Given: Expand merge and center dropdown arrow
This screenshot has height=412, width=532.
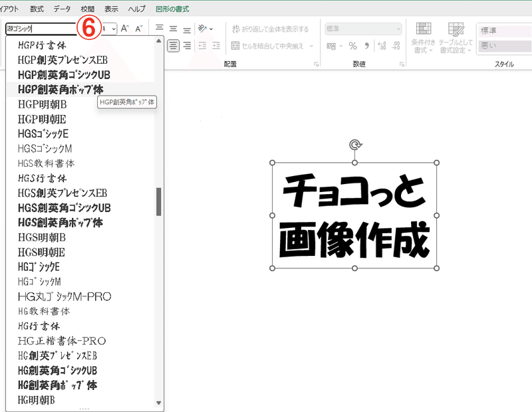Looking at the screenshot, I should (x=311, y=46).
